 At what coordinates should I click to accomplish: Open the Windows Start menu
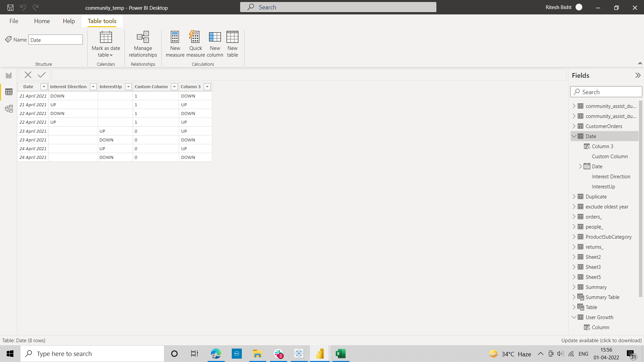(x=10, y=354)
